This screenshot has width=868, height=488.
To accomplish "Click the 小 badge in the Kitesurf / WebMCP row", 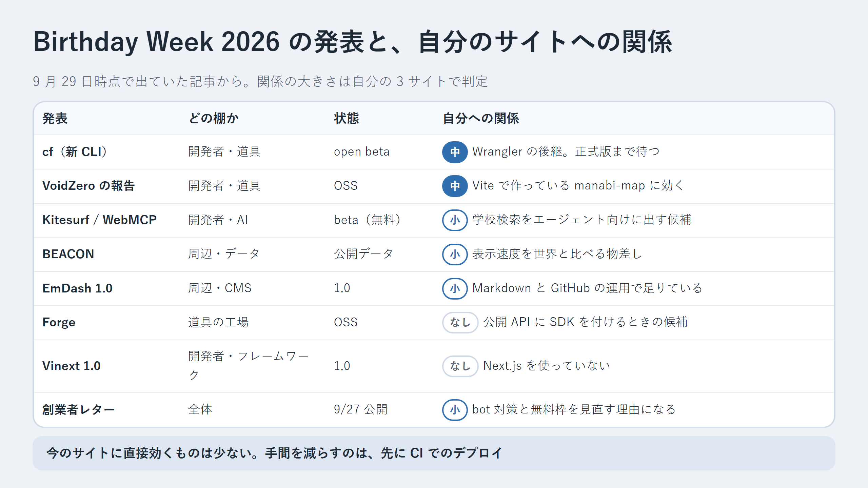I will [x=455, y=220].
